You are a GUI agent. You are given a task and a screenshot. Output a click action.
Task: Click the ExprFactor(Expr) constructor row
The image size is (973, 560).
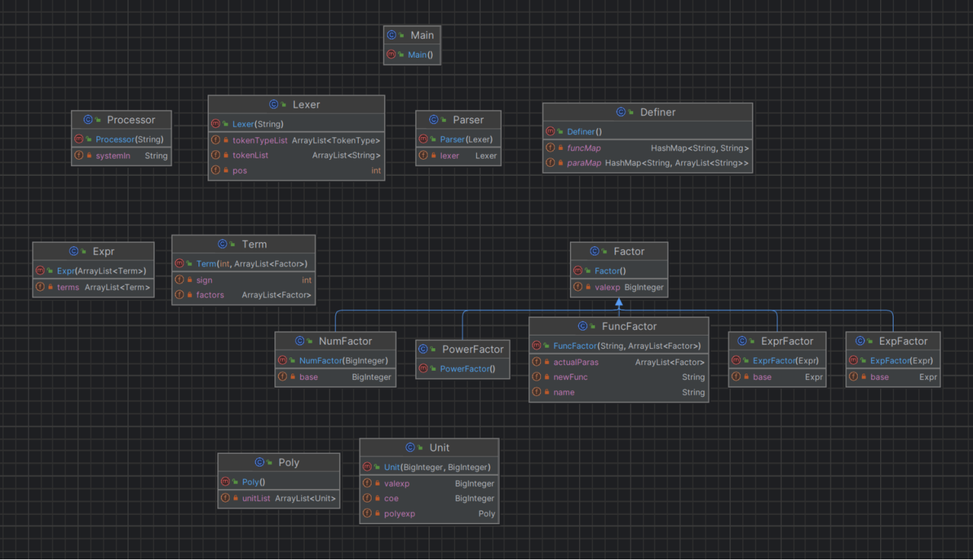click(x=777, y=360)
